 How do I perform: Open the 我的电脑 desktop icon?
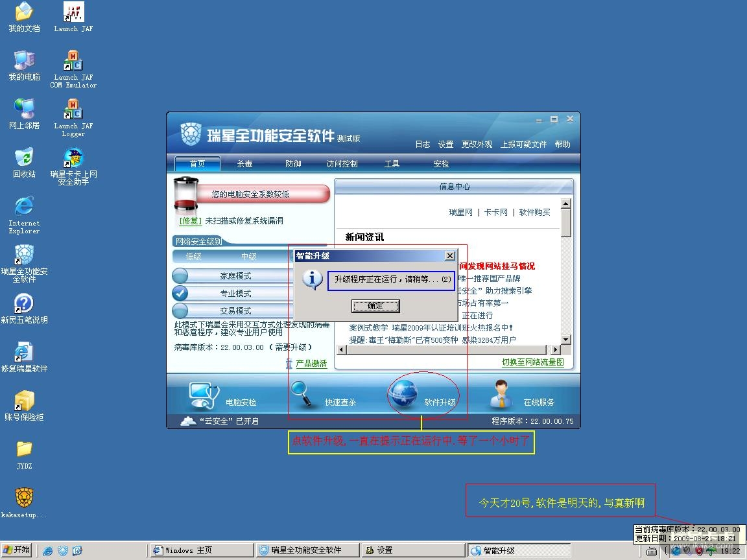(24, 65)
